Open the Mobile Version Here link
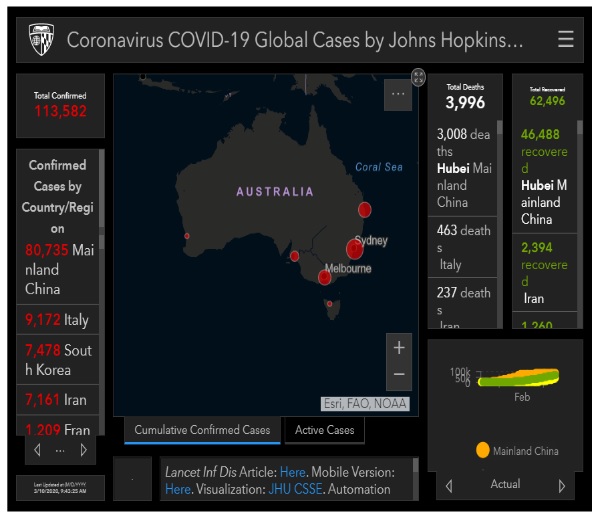 177,489
